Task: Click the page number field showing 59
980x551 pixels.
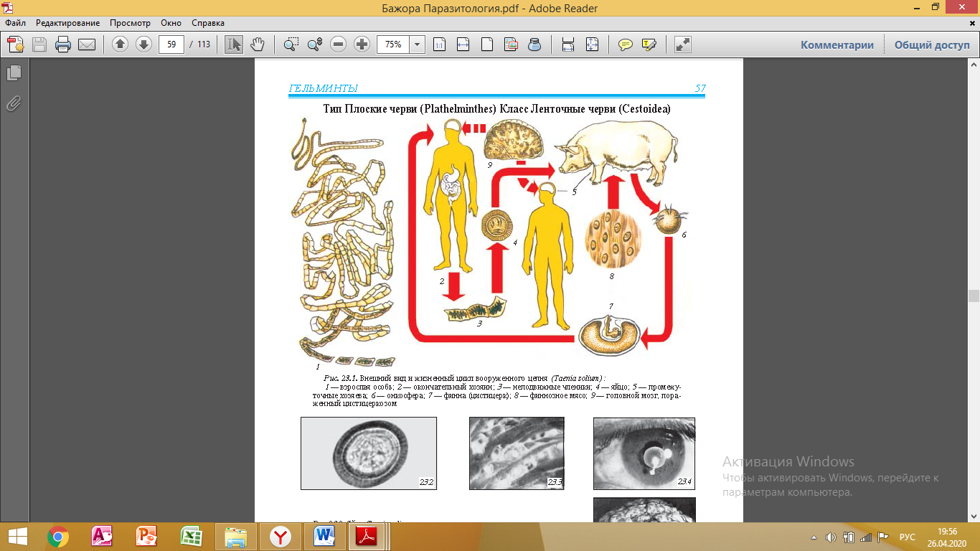Action: tap(171, 44)
